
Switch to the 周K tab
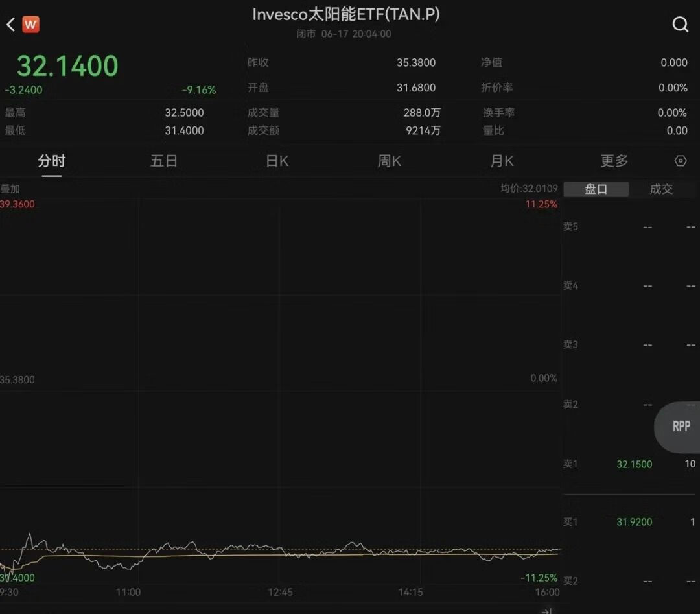pos(390,161)
